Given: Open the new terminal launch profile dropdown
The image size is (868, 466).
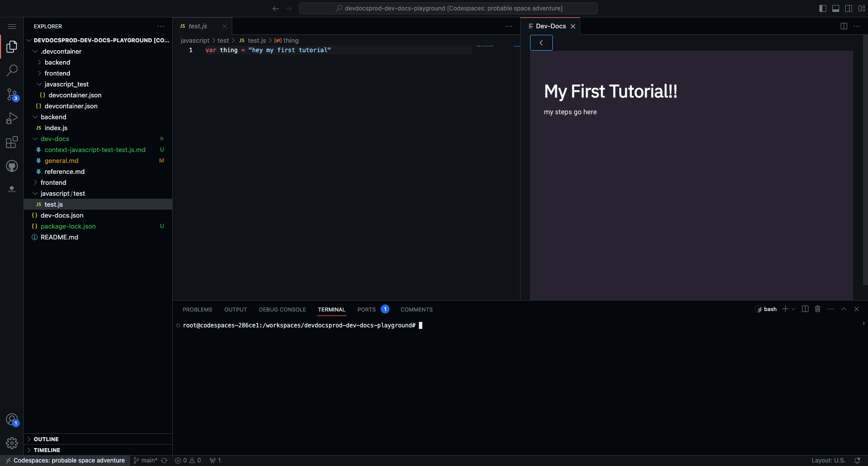Looking at the screenshot, I should [794, 309].
